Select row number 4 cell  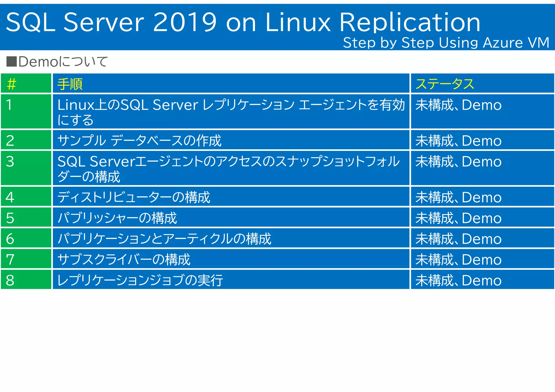[26, 196]
